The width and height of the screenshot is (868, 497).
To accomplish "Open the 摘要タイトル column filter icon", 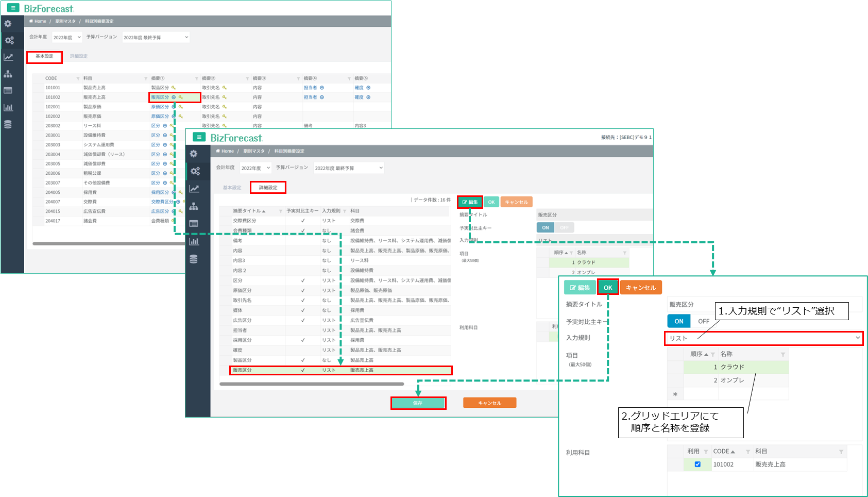I will [281, 211].
